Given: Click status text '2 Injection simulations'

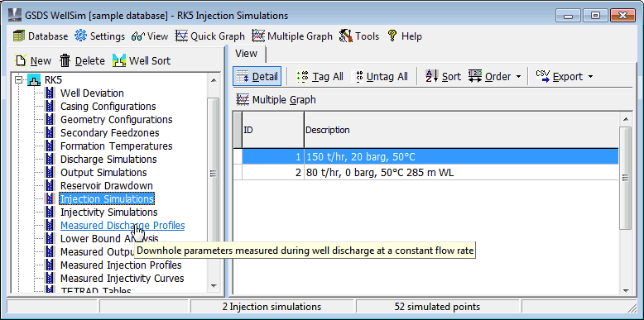Looking at the screenshot, I should pyautogui.click(x=272, y=307).
